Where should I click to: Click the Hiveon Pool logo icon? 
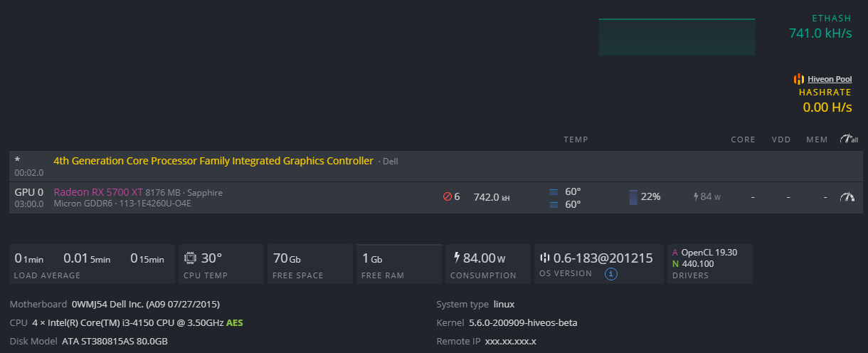(799, 79)
